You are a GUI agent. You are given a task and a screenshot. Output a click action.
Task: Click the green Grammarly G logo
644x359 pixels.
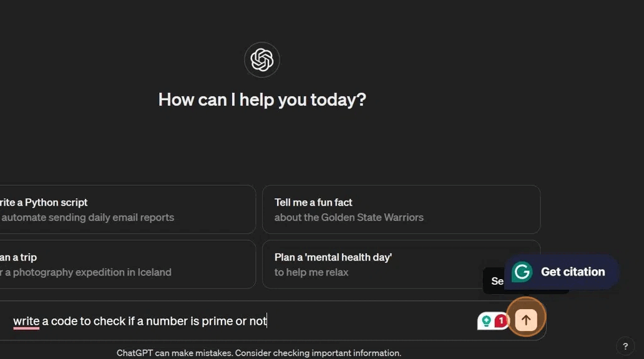(x=522, y=272)
